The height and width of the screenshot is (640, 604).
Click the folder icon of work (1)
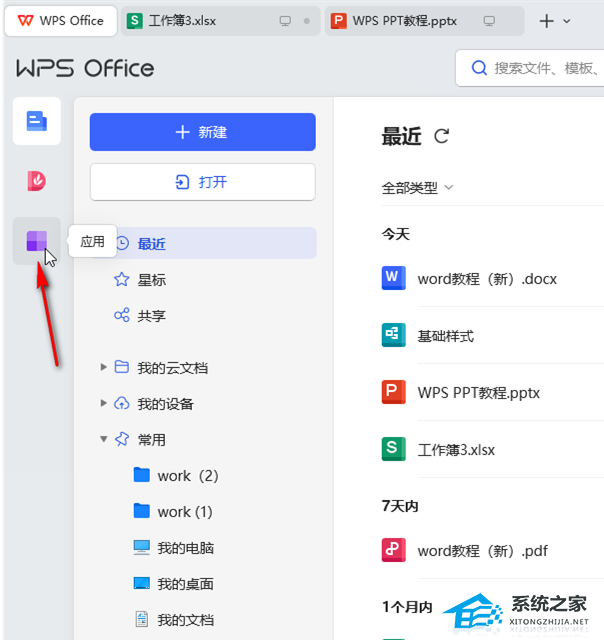pos(142,511)
